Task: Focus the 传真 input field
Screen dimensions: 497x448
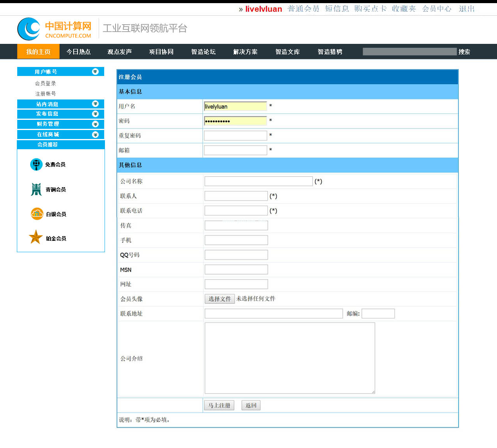Action: 236,225
